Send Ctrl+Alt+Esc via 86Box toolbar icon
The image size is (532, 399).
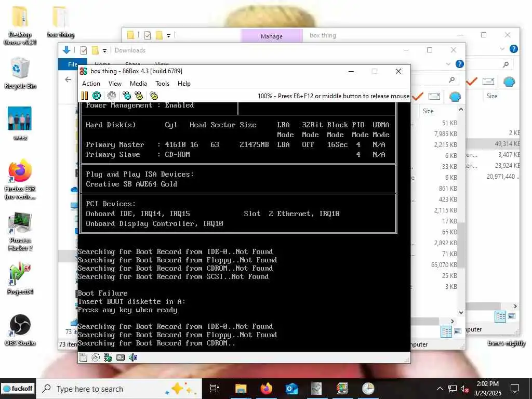138,96
